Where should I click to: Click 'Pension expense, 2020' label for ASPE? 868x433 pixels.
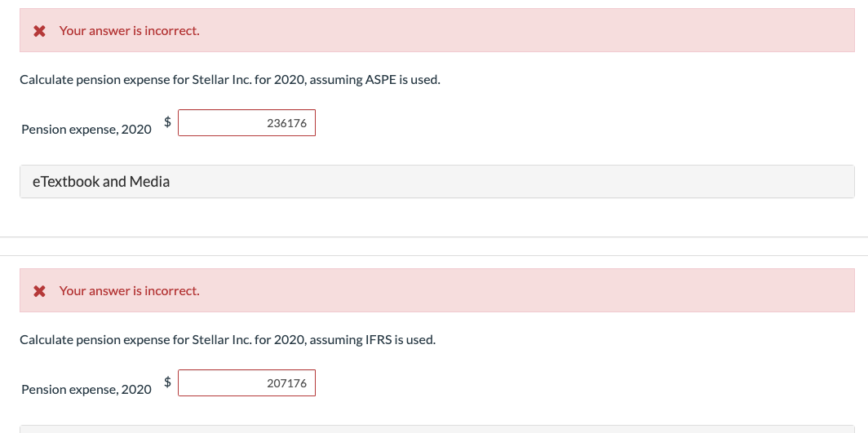(x=86, y=130)
